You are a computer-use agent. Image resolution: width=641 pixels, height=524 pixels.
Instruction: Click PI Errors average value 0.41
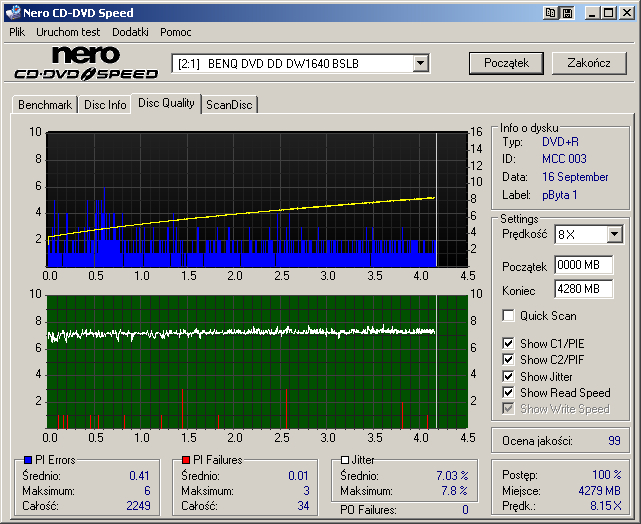pyautogui.click(x=139, y=476)
